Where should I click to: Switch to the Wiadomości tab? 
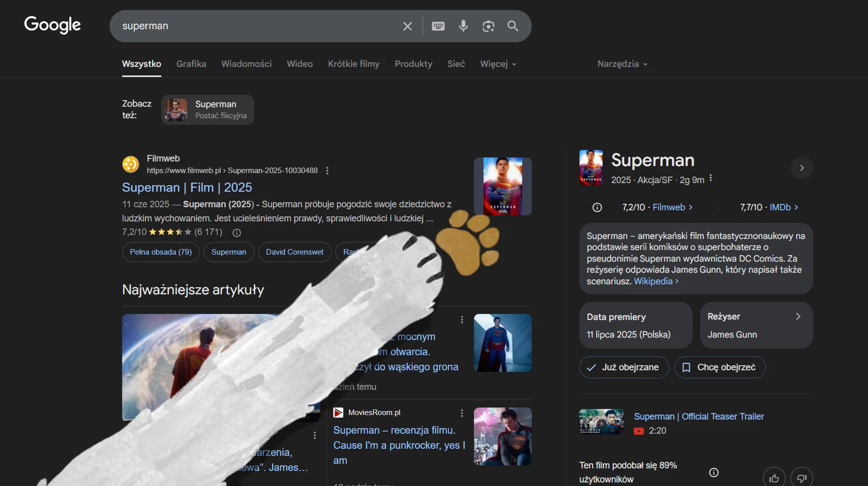click(246, 64)
